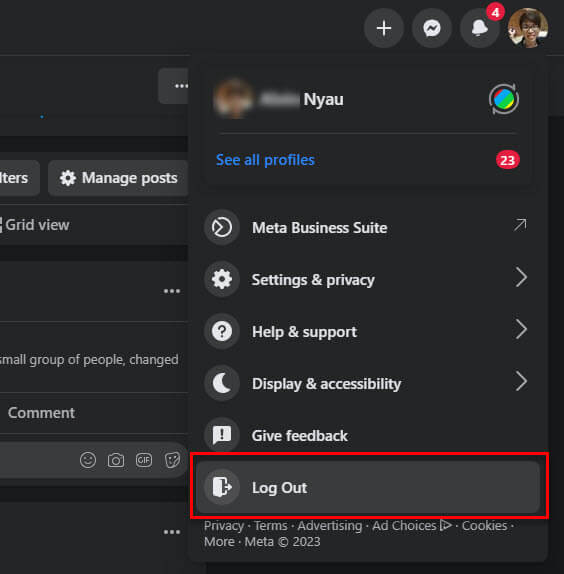564x574 pixels.
Task: Expand the More footer link
Action: (x=219, y=541)
